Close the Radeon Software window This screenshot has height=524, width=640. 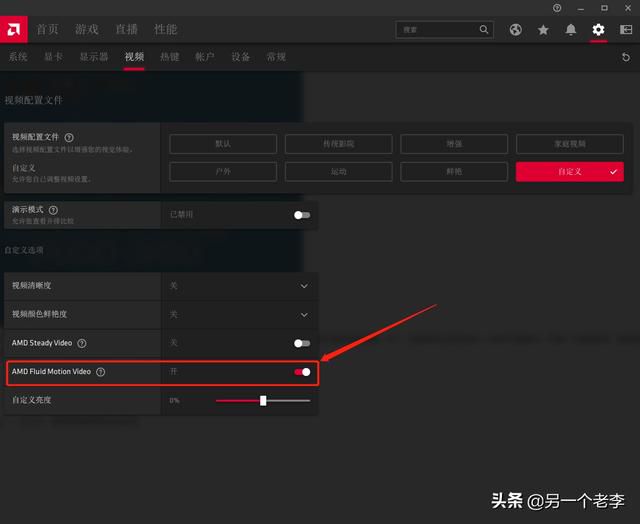pyautogui.click(x=628, y=8)
